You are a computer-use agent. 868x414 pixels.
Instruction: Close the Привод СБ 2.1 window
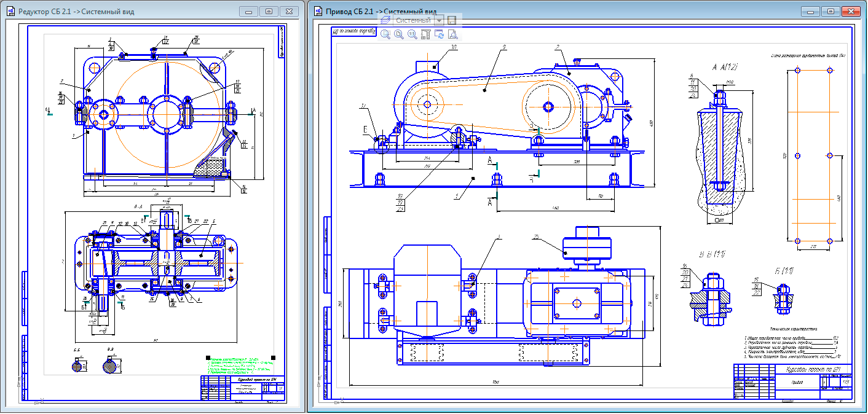pyautogui.click(x=851, y=12)
